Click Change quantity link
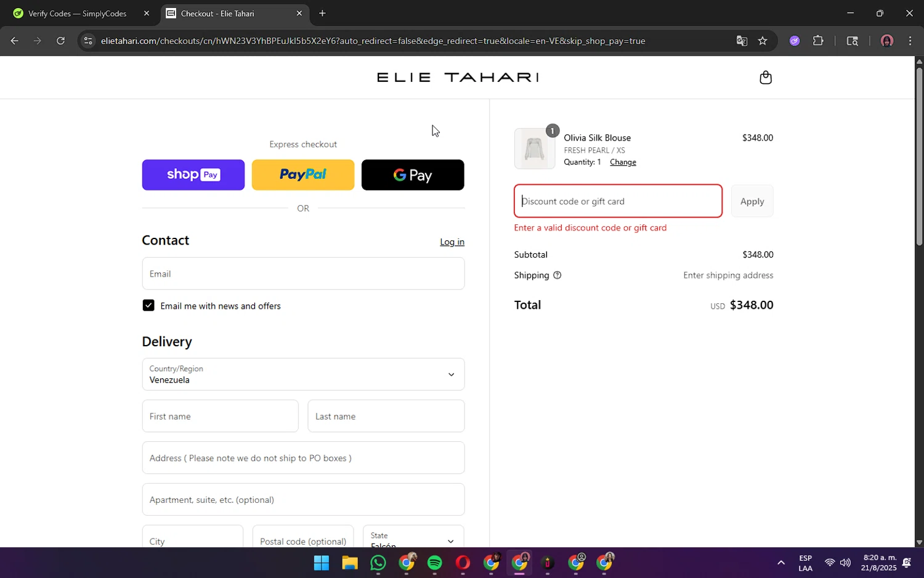Image resolution: width=924 pixels, height=578 pixels. [x=623, y=162]
